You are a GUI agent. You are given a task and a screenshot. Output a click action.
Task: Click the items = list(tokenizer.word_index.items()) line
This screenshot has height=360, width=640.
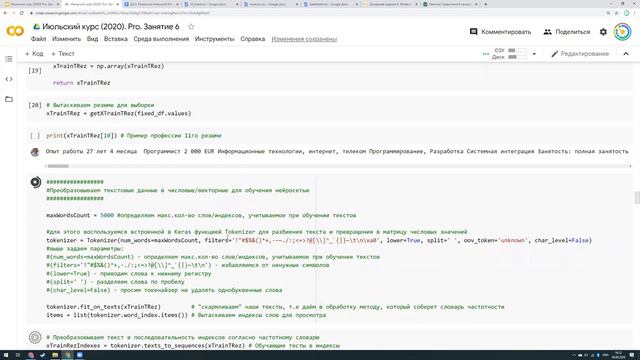pos(117,315)
